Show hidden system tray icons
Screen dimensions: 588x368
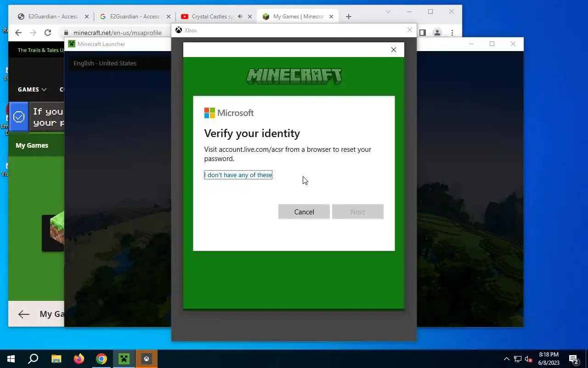tap(507, 359)
